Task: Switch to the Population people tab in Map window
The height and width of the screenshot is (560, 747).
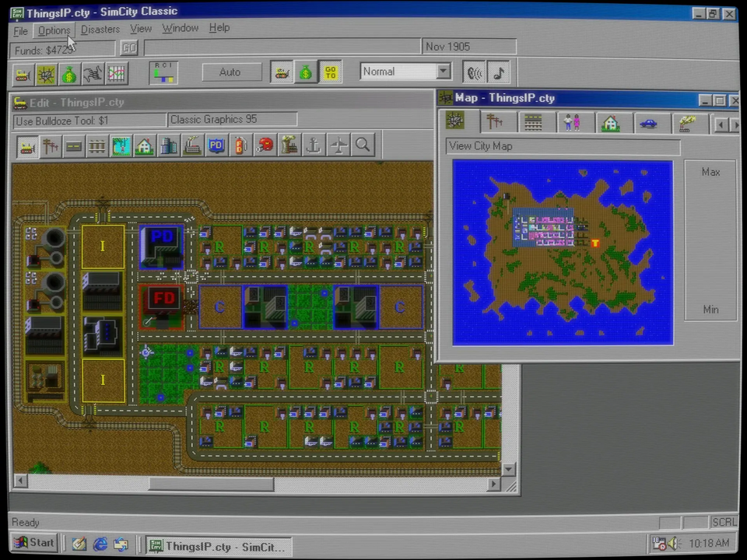Action: [572, 123]
